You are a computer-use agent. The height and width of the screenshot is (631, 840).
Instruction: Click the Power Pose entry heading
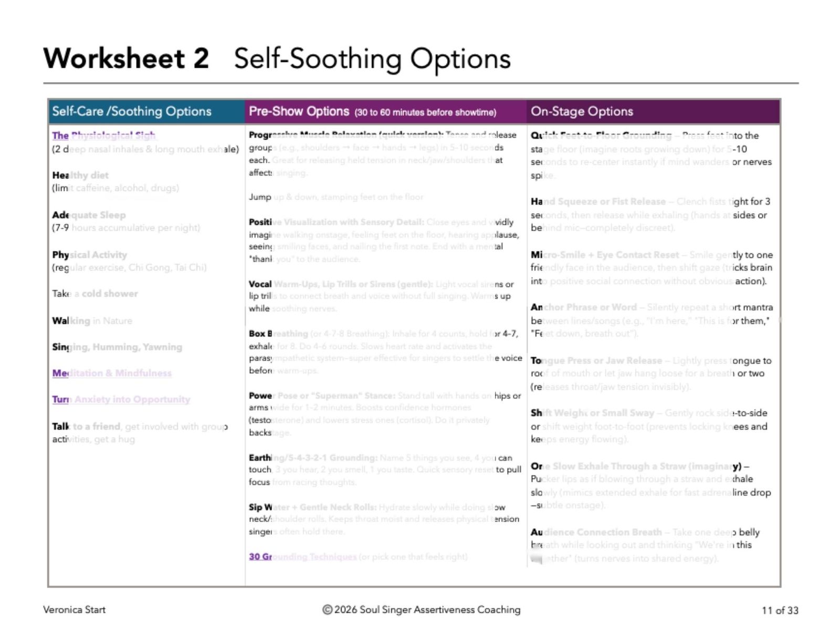[322, 396]
